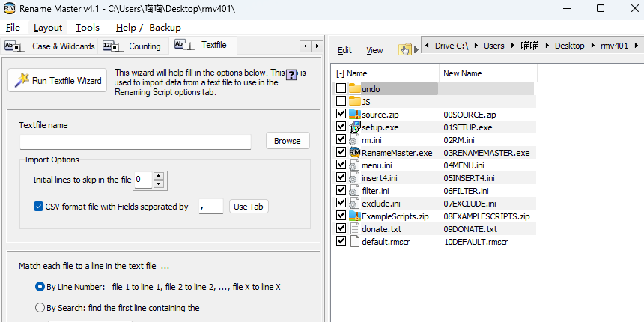Click the donate.txt document icon
This screenshot has height=322, width=644.
click(x=354, y=228)
